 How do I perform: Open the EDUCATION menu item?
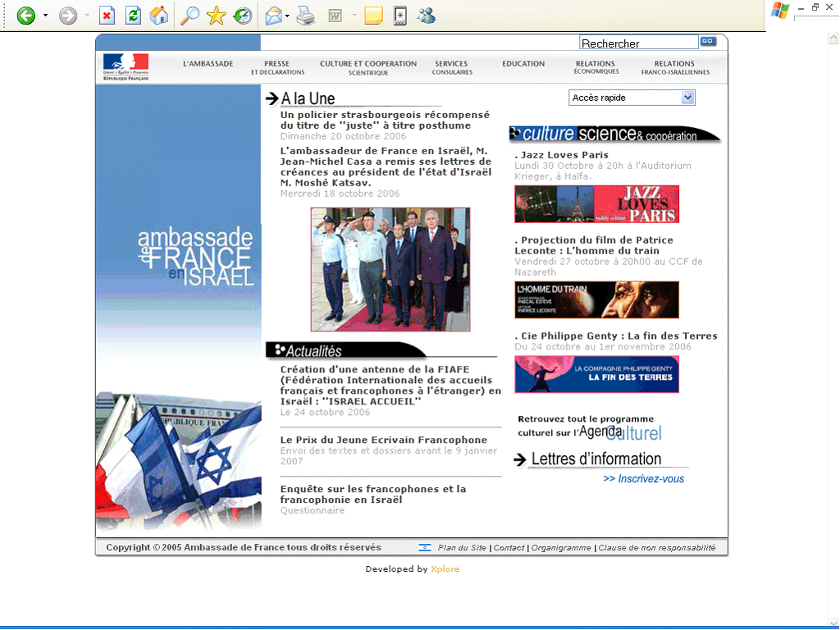523,64
